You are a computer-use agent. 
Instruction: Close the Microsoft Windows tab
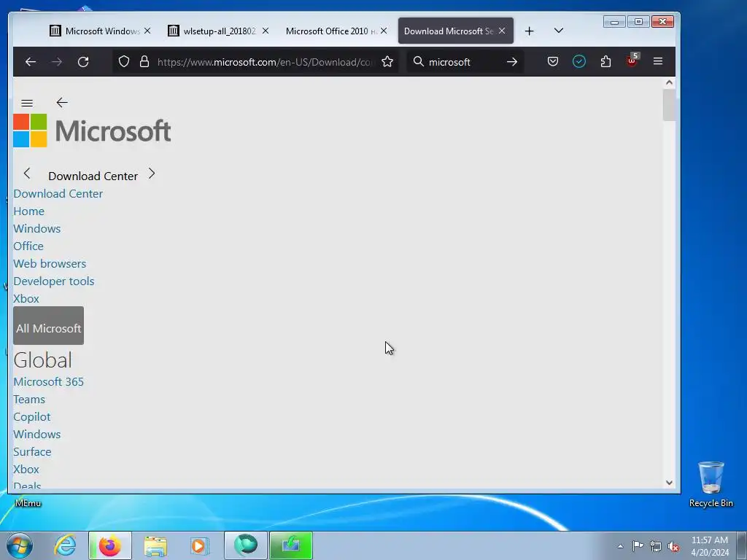147,31
